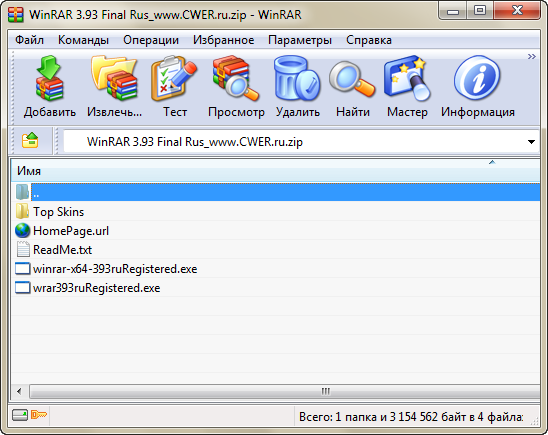Run the Тест (Test) archive tool

[174, 78]
